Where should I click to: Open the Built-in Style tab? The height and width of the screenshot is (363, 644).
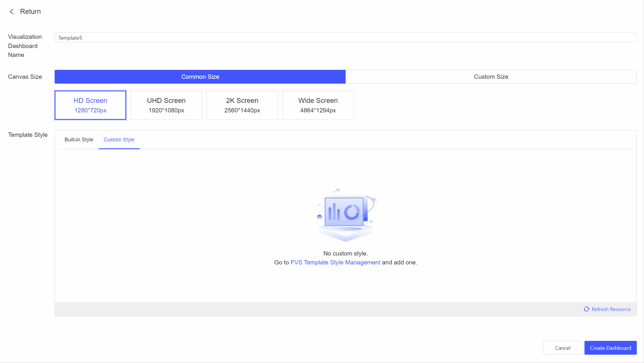pos(79,140)
